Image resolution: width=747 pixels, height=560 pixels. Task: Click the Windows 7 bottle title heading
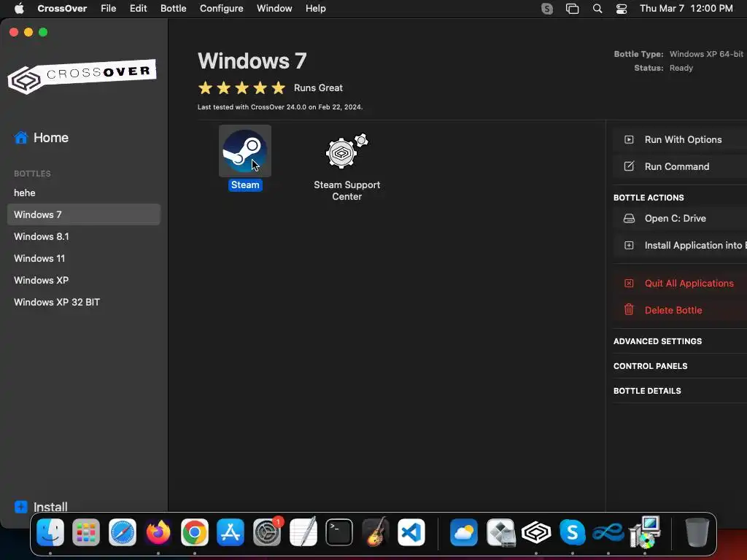(x=252, y=61)
